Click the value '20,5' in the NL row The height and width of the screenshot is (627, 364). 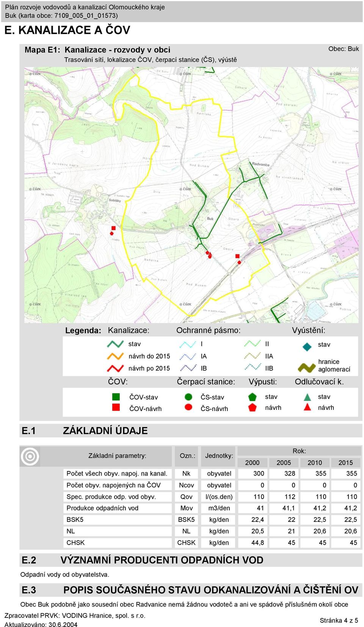pyautogui.click(x=258, y=531)
